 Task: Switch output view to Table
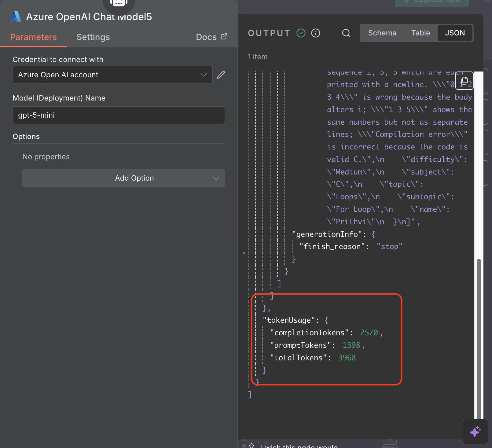420,33
